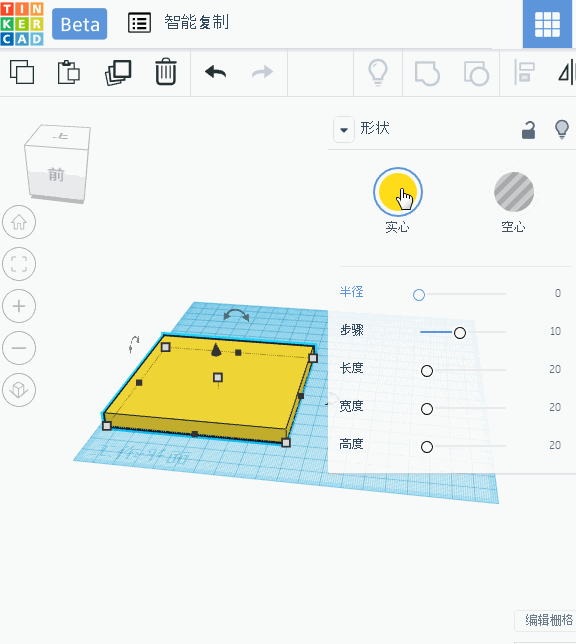Click the view cube front face 前
Image resolution: width=576 pixels, height=644 pixels.
(x=56, y=175)
